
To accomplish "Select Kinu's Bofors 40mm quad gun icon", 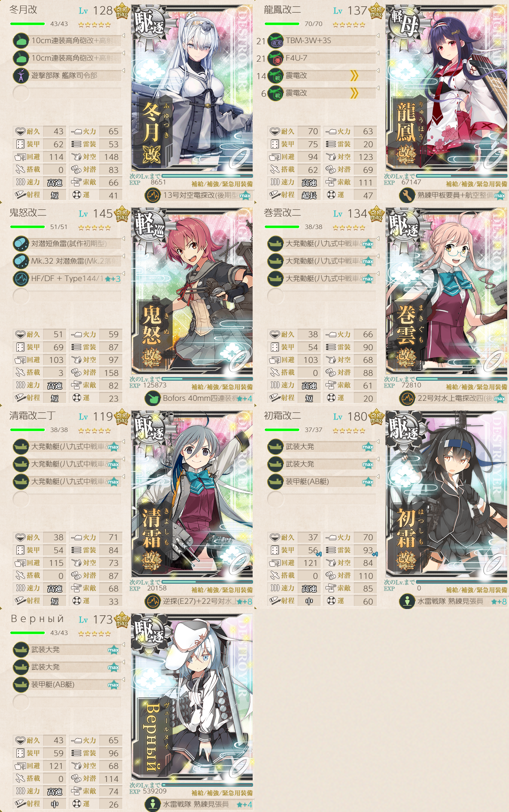I will coord(153,398).
